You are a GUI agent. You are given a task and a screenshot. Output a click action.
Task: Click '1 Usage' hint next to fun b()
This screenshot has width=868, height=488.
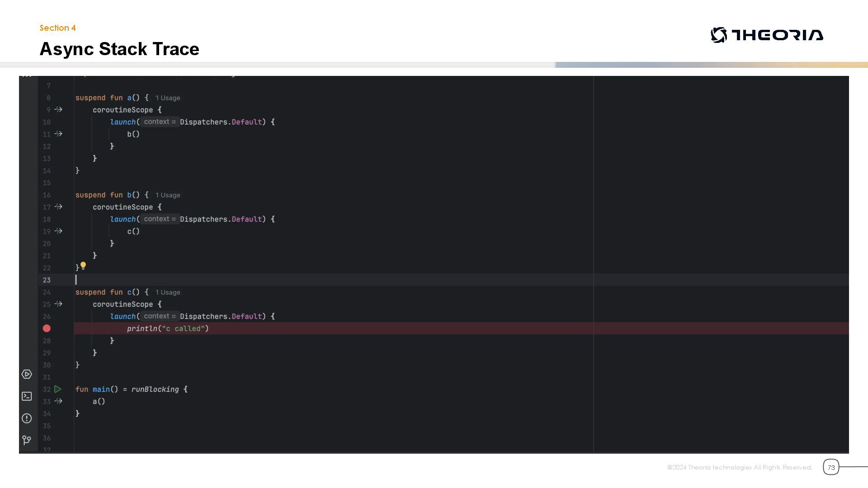point(168,195)
